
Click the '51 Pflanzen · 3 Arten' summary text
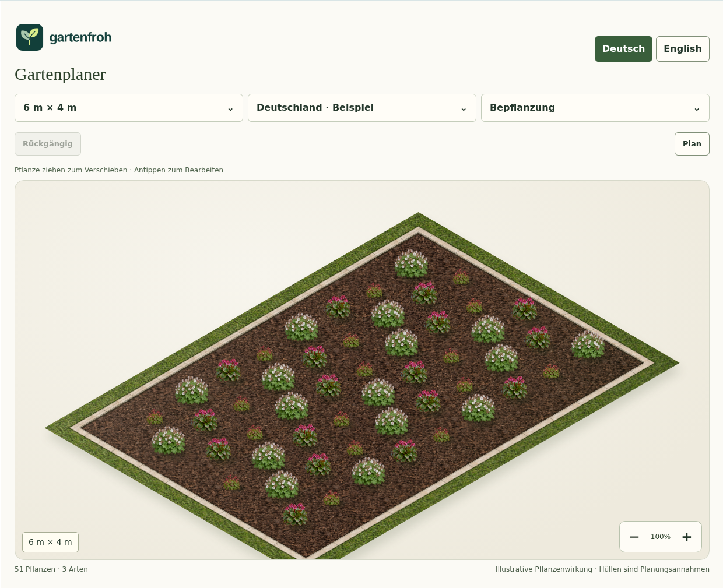click(51, 569)
